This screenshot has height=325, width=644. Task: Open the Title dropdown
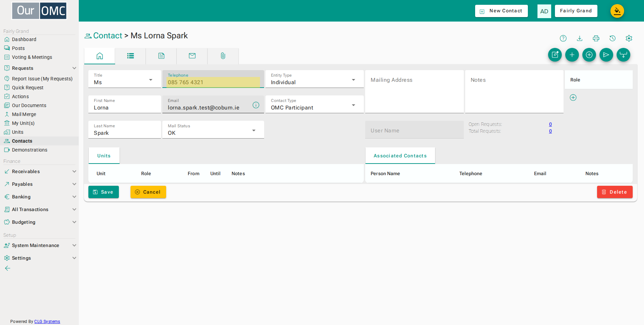pos(125,79)
